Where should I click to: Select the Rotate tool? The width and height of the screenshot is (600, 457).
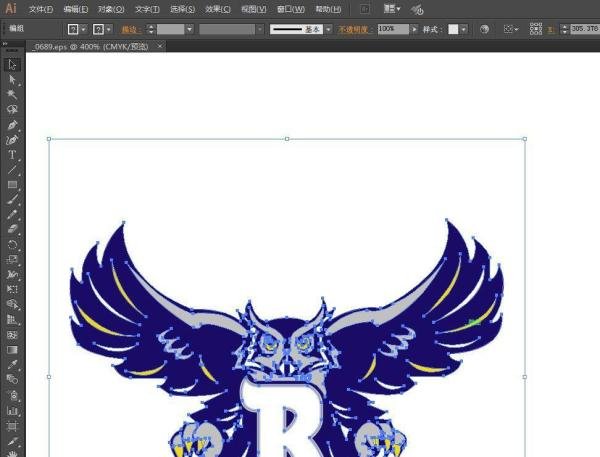(x=12, y=245)
